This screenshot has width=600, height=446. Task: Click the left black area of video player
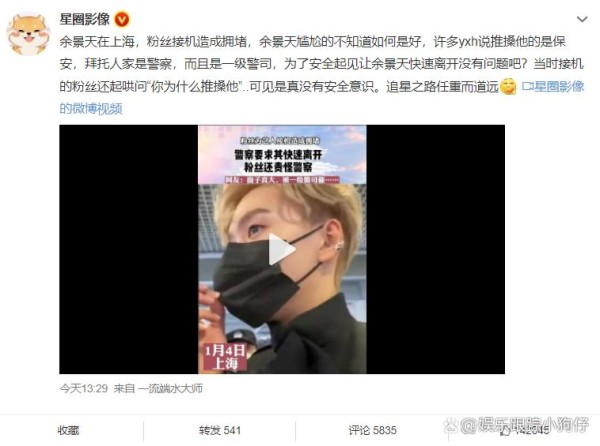[129, 249]
